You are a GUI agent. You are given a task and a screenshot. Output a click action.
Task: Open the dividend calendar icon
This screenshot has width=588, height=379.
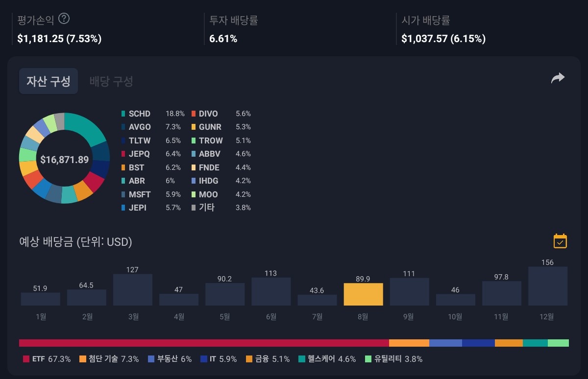coord(560,241)
